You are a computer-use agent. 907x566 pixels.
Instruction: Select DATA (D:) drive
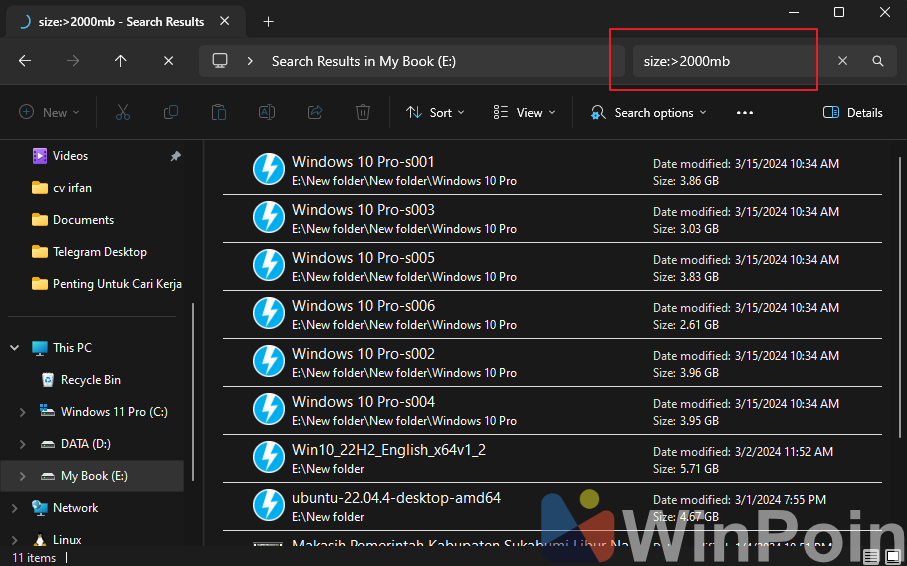pos(86,444)
